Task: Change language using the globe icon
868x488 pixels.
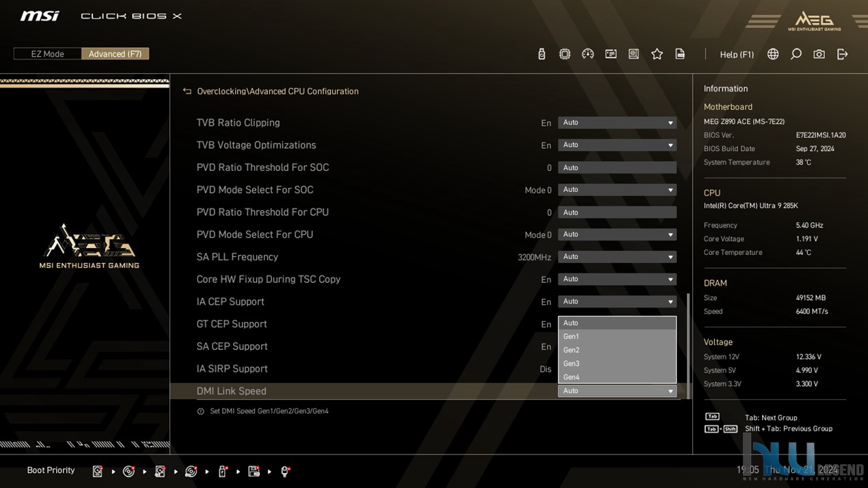Action: click(x=773, y=54)
